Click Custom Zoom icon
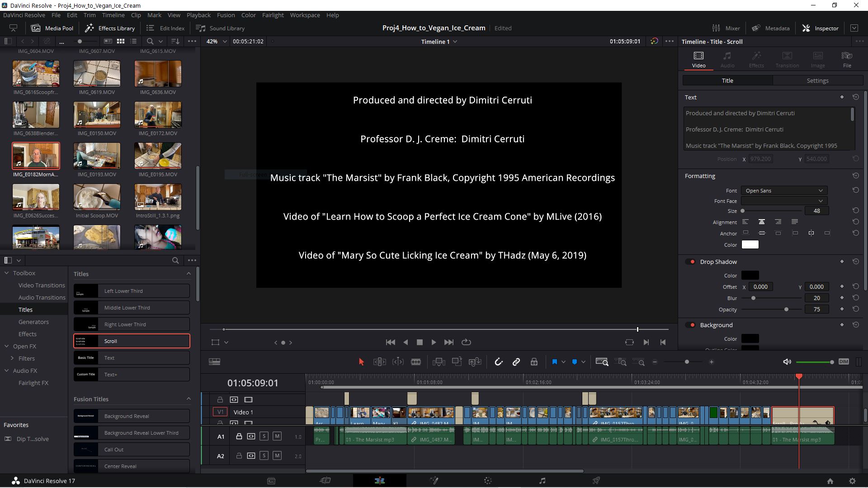 [638, 362]
